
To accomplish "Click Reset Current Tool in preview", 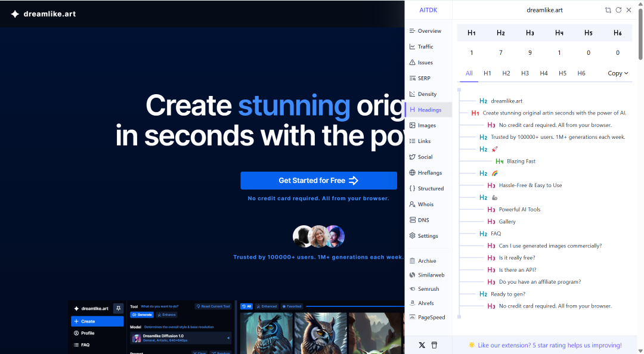I will click(x=213, y=306).
